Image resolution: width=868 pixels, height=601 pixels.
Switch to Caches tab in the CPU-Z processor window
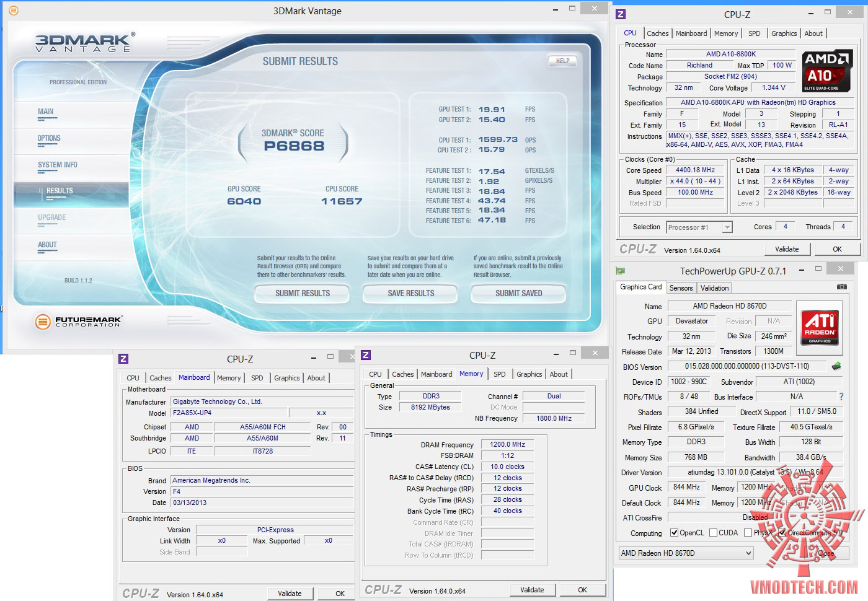pyautogui.click(x=658, y=33)
